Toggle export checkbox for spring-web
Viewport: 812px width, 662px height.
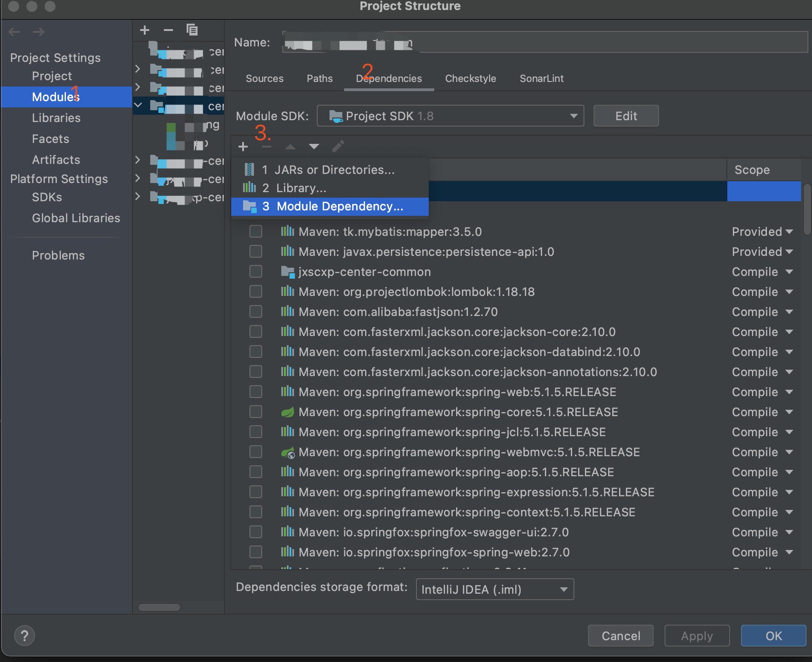click(x=256, y=392)
